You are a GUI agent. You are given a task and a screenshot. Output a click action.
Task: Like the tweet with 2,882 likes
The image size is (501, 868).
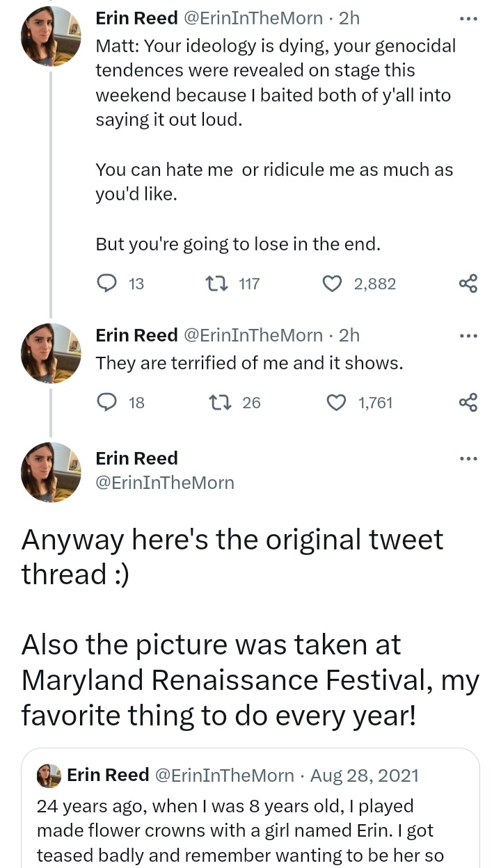point(334,283)
